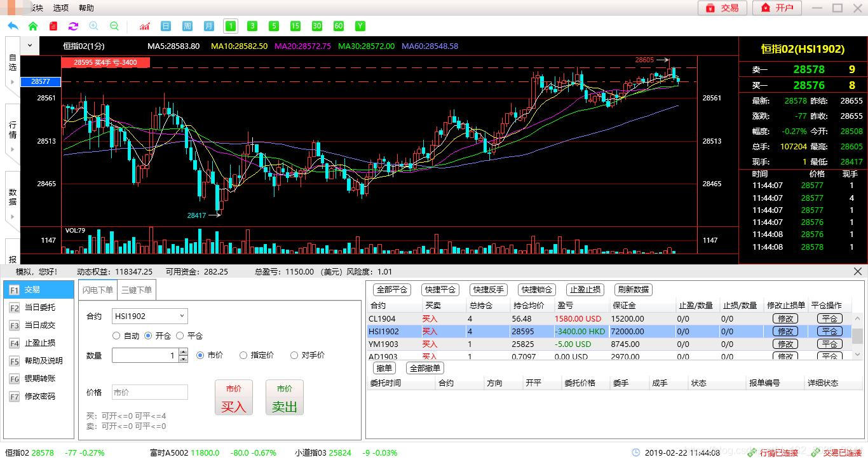Click the 开户 button at the top
This screenshot has height=462, width=868.
click(x=777, y=8)
